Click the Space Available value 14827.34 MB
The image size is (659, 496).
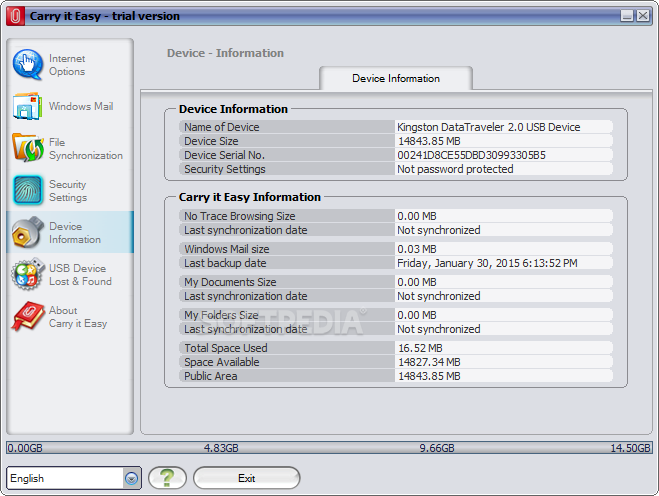click(x=429, y=362)
